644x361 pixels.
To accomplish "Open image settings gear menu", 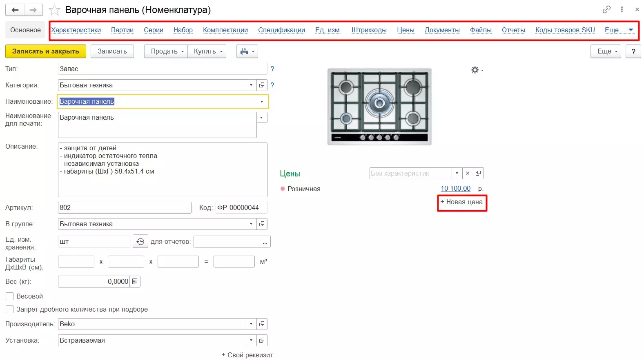I will tap(477, 70).
